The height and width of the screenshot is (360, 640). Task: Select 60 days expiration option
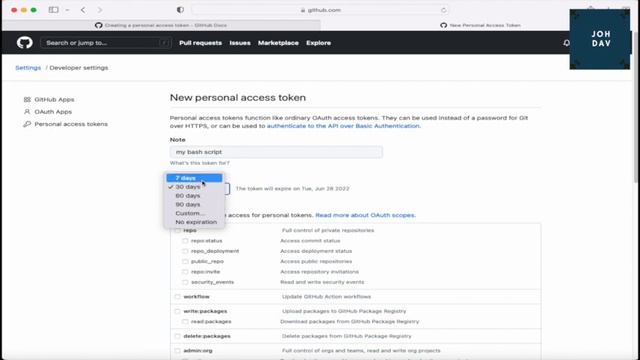[194, 196]
